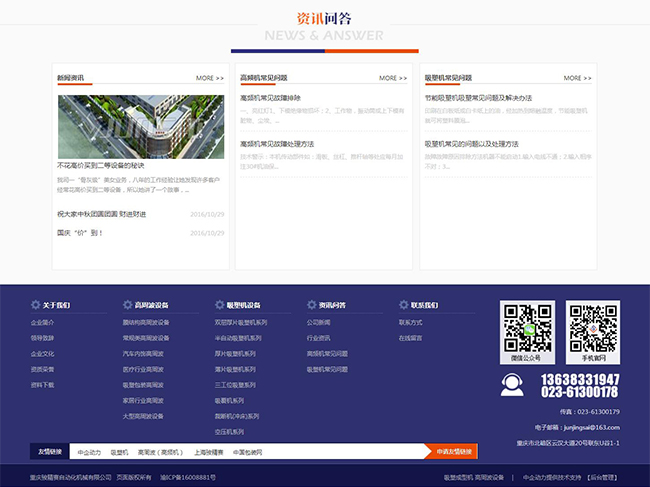
Task: Click gear icon beside 吸塑机设备 footer heading
Action: (219, 305)
